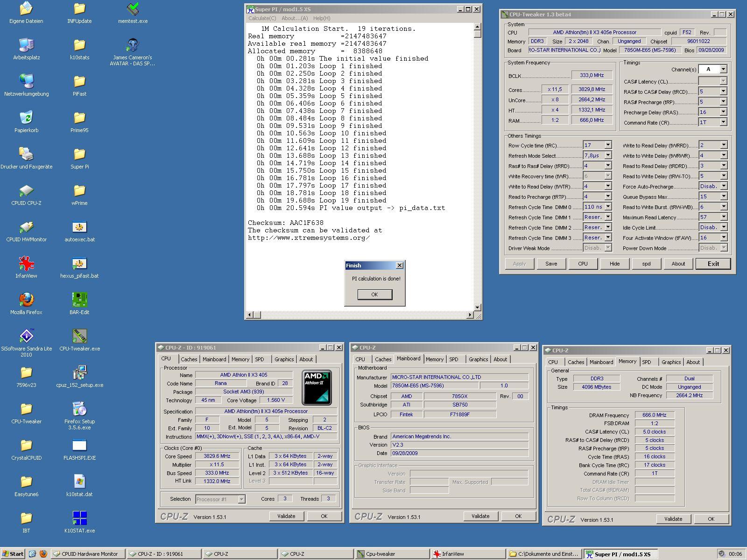This screenshot has height=560, width=747.
Task: Expand Refresh Mode Select dropdown
Action: (608, 155)
